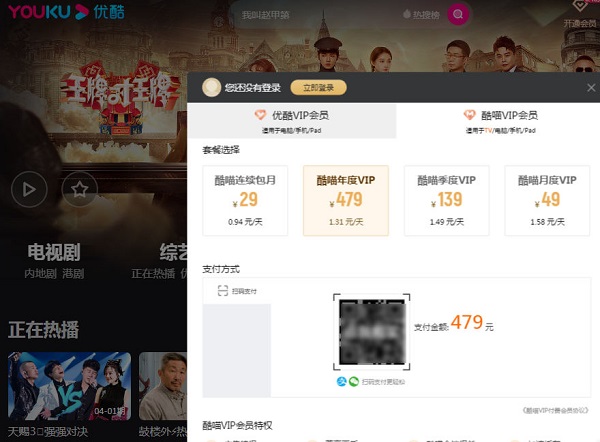Click the 开通会员 diamond icon

578,8
